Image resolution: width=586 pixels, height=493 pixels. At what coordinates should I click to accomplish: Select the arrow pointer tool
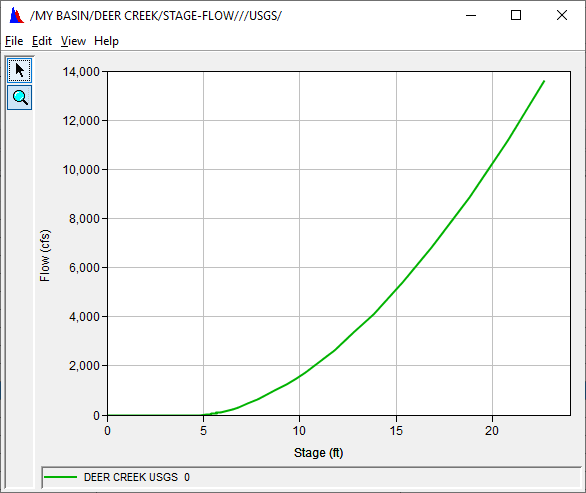coord(19,70)
